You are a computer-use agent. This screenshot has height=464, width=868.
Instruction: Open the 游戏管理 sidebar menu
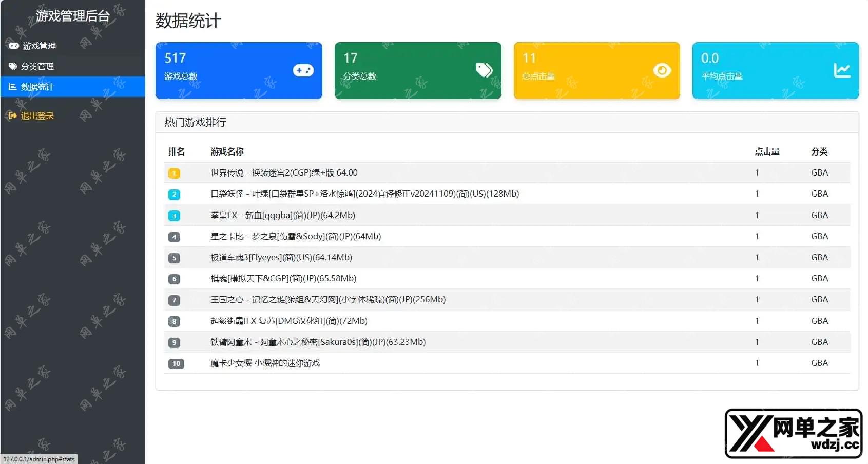point(39,46)
